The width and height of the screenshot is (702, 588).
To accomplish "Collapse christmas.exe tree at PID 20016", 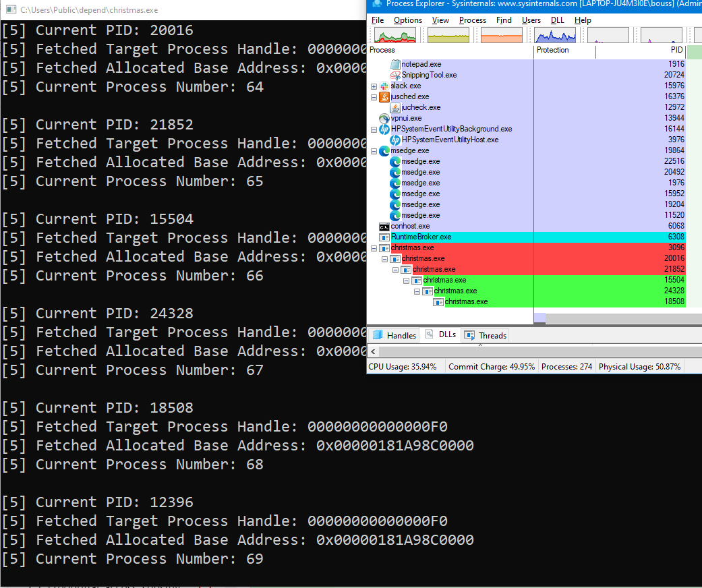I will pos(384,259).
